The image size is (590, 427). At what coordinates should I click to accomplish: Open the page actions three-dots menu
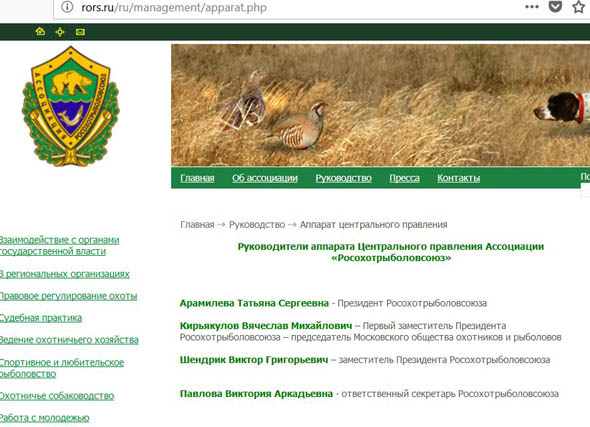click(532, 7)
